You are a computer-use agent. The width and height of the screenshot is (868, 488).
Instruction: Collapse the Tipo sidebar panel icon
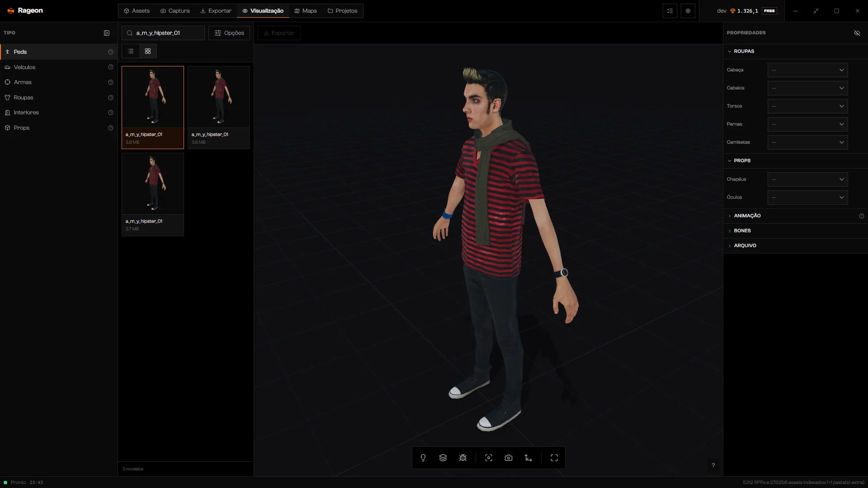107,33
